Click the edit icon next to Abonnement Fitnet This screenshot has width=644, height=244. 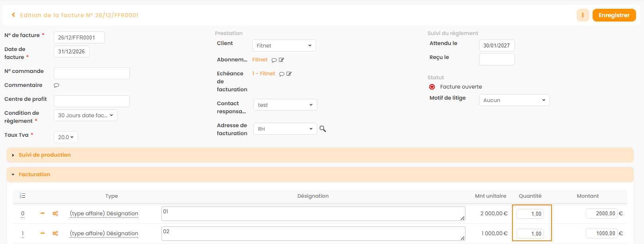[x=281, y=60]
